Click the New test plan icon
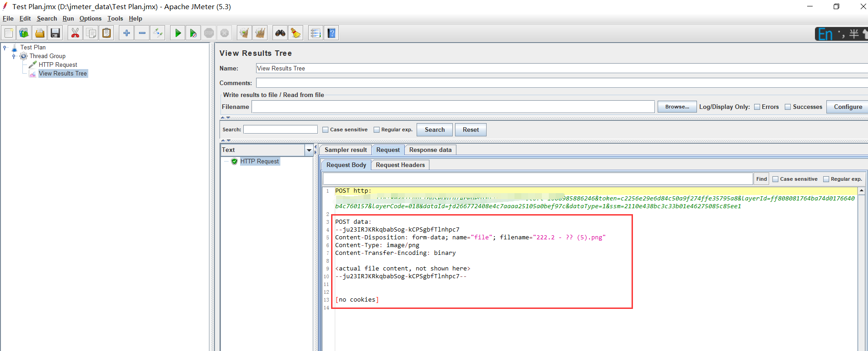 pyautogui.click(x=9, y=33)
